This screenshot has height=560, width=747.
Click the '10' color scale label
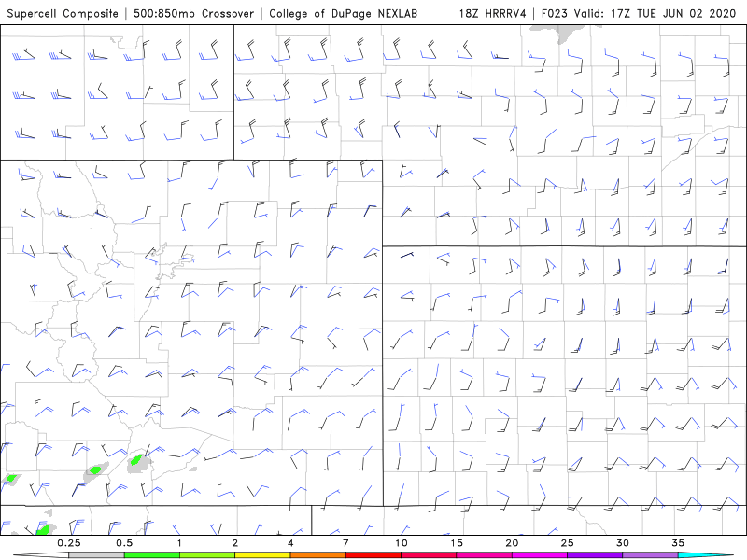[402, 543]
